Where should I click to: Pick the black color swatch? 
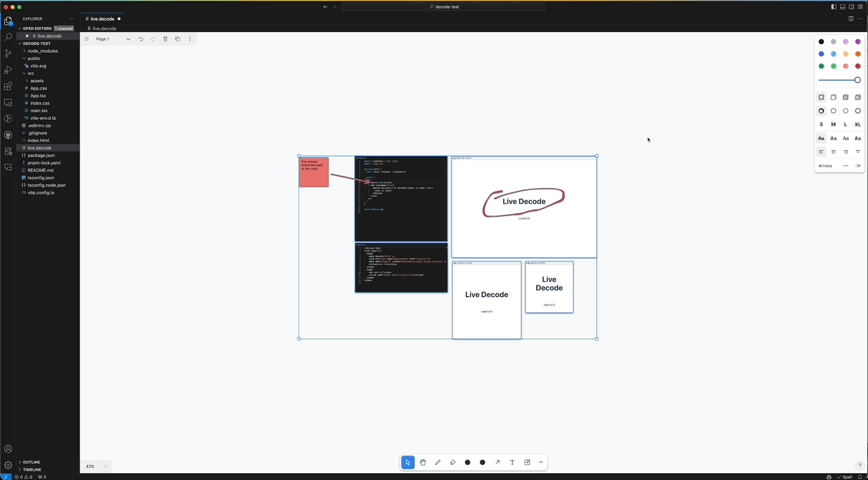tap(821, 41)
